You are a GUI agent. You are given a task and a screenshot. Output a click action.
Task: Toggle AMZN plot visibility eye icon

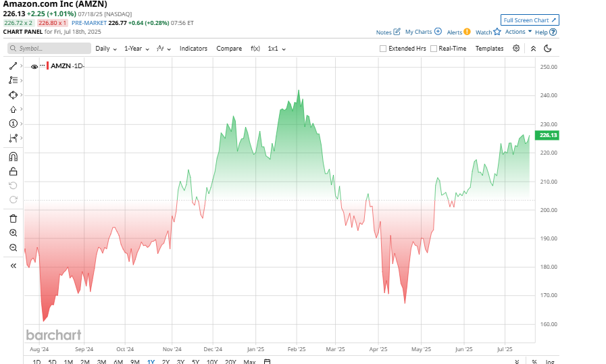[x=34, y=66]
